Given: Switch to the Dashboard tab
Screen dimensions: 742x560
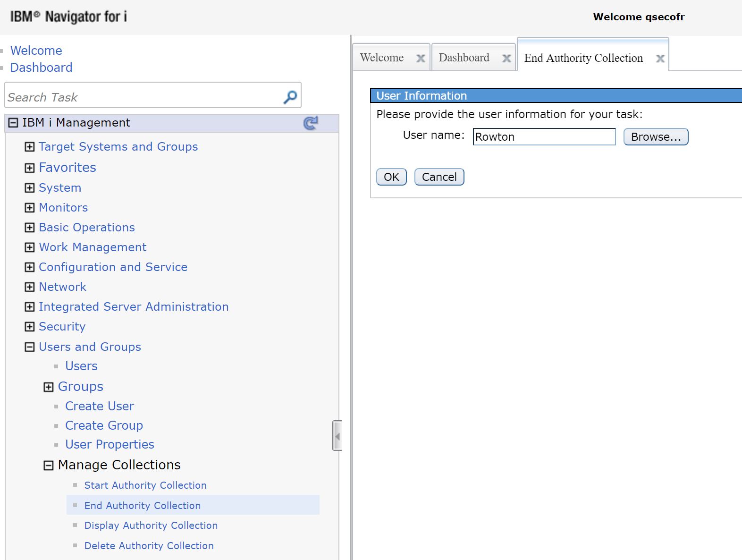Looking at the screenshot, I should tap(464, 58).
